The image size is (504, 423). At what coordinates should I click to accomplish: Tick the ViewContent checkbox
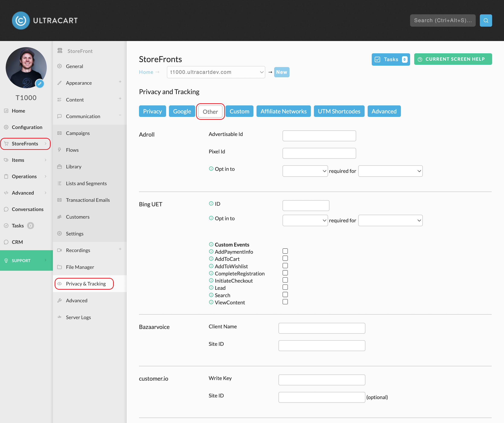[x=285, y=302]
